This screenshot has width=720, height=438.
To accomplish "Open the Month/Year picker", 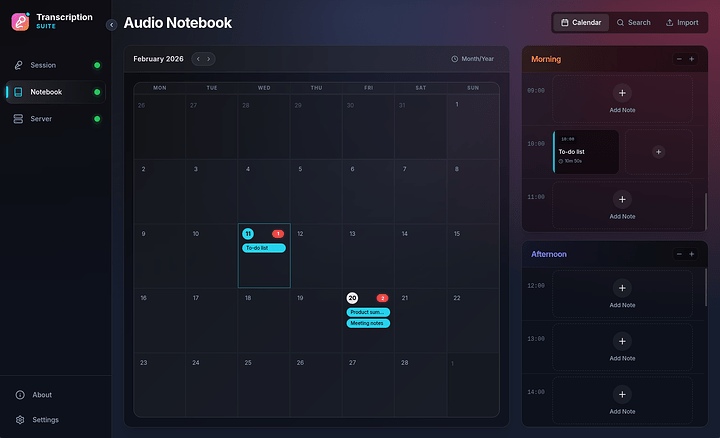I will (472, 59).
